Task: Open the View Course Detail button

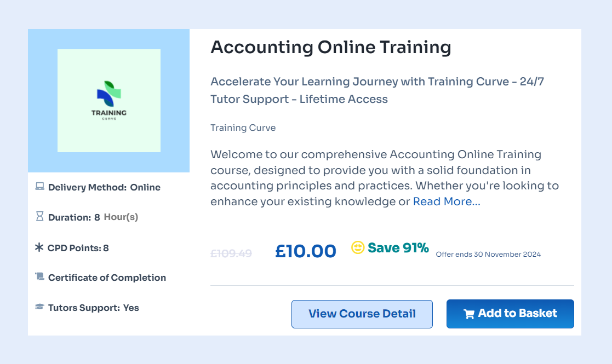Action: coord(362,314)
